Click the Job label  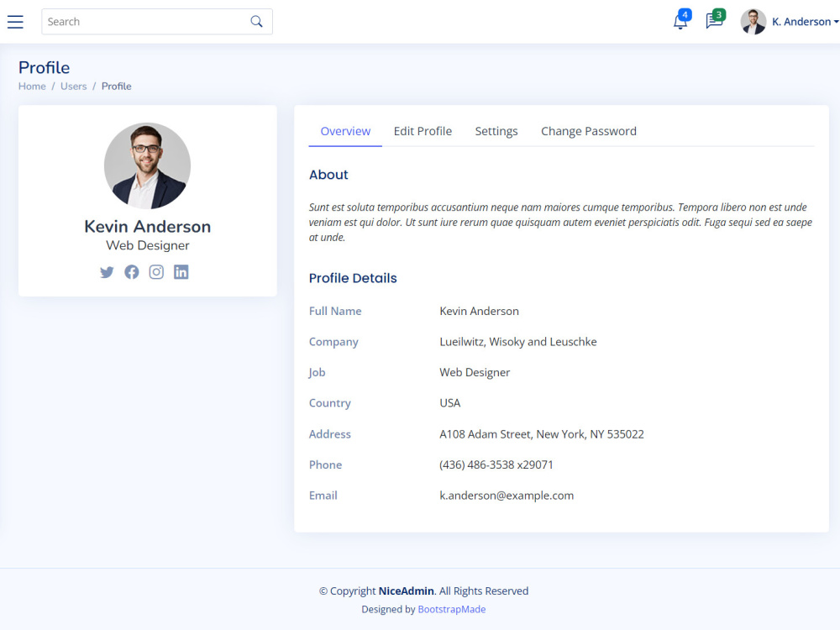pyautogui.click(x=318, y=372)
